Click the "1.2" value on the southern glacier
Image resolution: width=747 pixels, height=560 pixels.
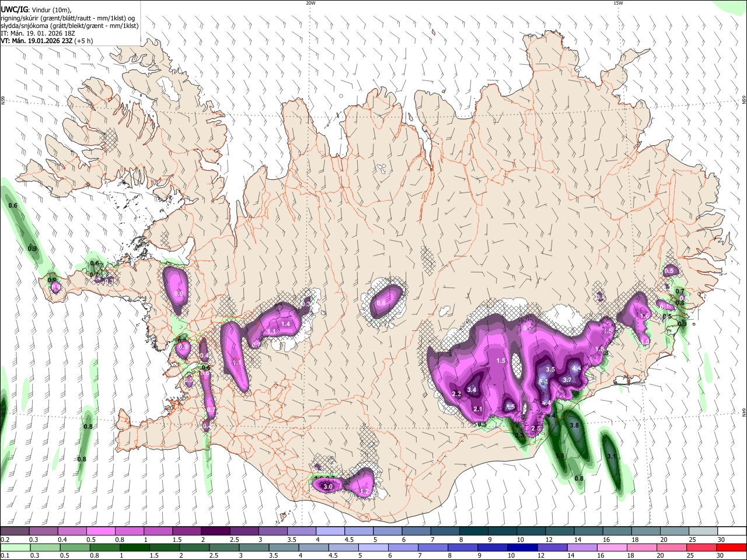coord(364,492)
